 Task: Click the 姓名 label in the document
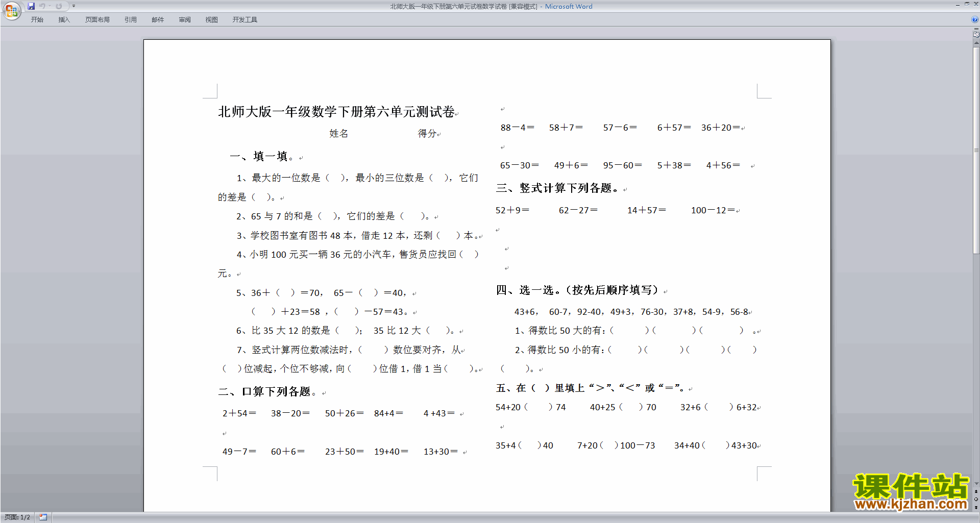click(339, 134)
